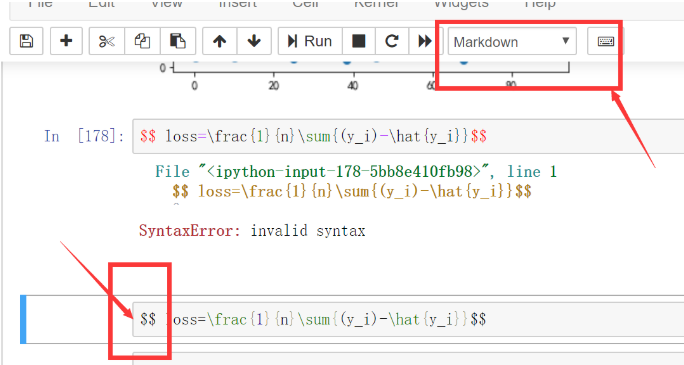Click the save notebook floppy icon
Image resolution: width=684 pixels, height=365 pixels.
point(26,41)
